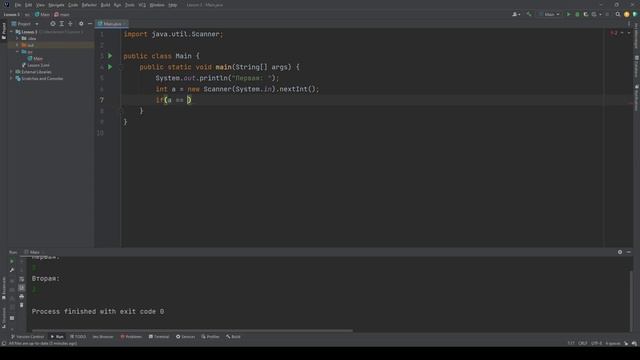640x360 pixels.
Task: Open the Run tool window tab
Action: (x=57, y=337)
